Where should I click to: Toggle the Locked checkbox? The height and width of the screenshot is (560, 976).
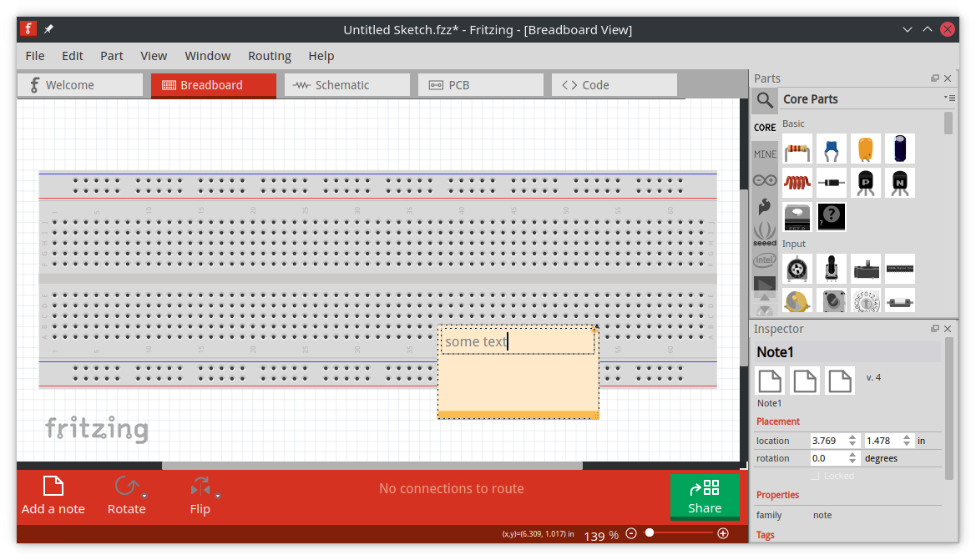[x=815, y=476]
